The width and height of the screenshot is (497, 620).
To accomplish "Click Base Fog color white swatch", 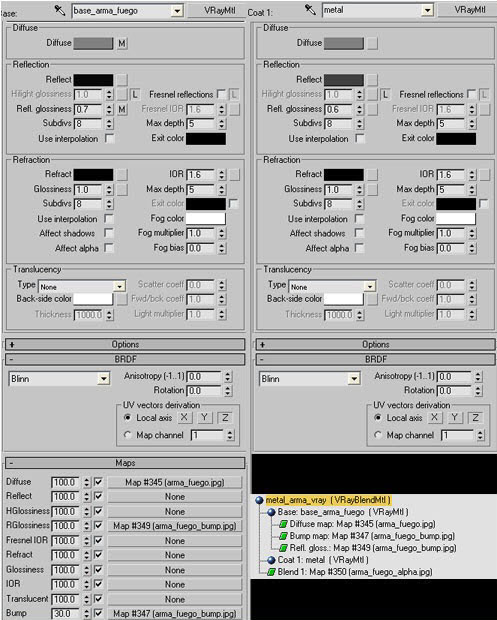I will click(x=206, y=219).
